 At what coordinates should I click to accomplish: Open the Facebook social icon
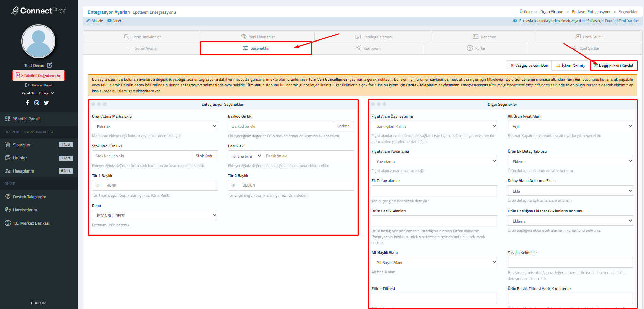(x=27, y=103)
